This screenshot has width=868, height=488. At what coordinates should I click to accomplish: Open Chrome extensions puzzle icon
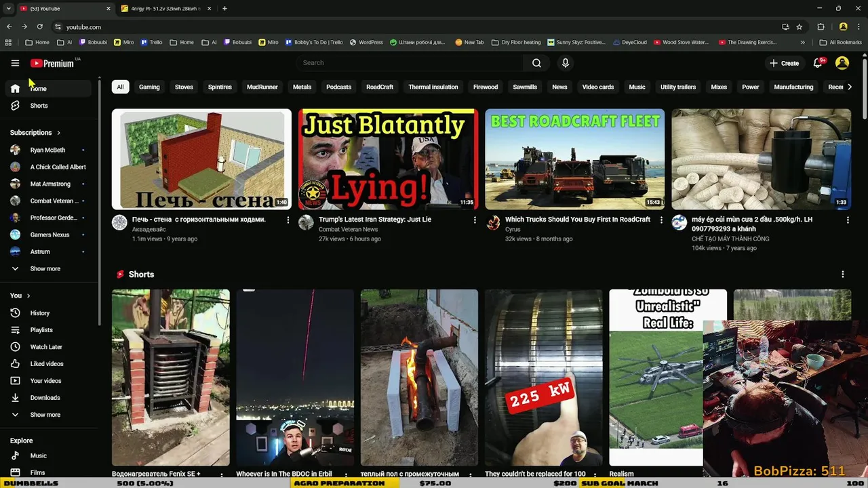[821, 27]
